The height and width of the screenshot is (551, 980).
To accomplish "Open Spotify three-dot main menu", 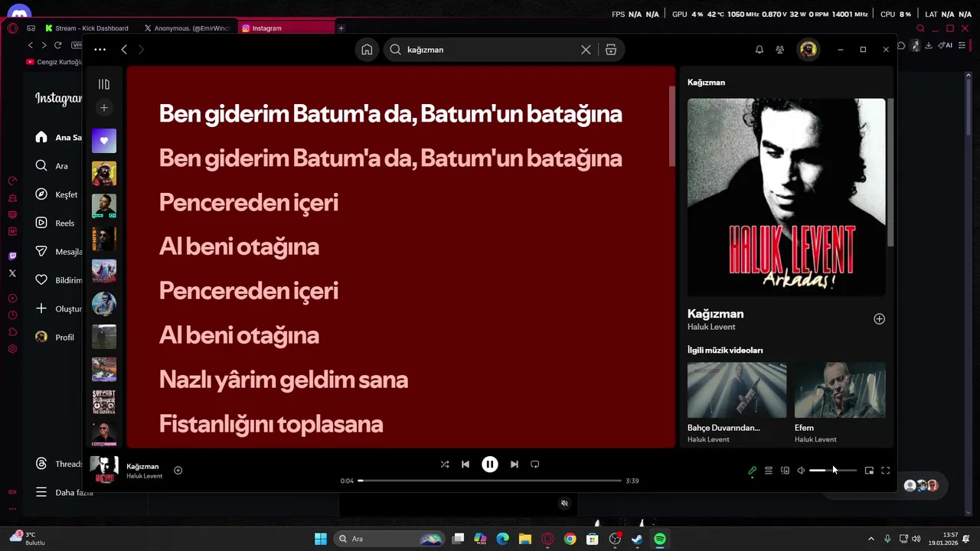I will click(x=100, y=50).
